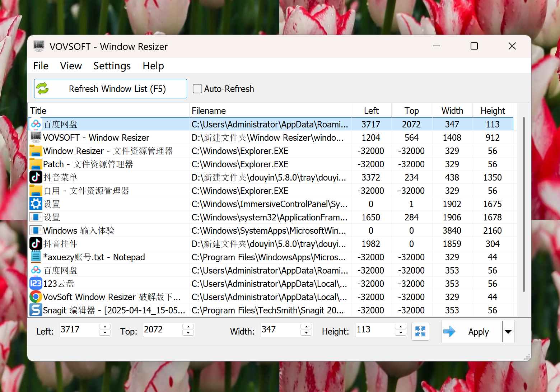This screenshot has height=392, width=560.
Task: Click the Notepad icon beside *axuezy账号.txt
Action: click(x=36, y=257)
